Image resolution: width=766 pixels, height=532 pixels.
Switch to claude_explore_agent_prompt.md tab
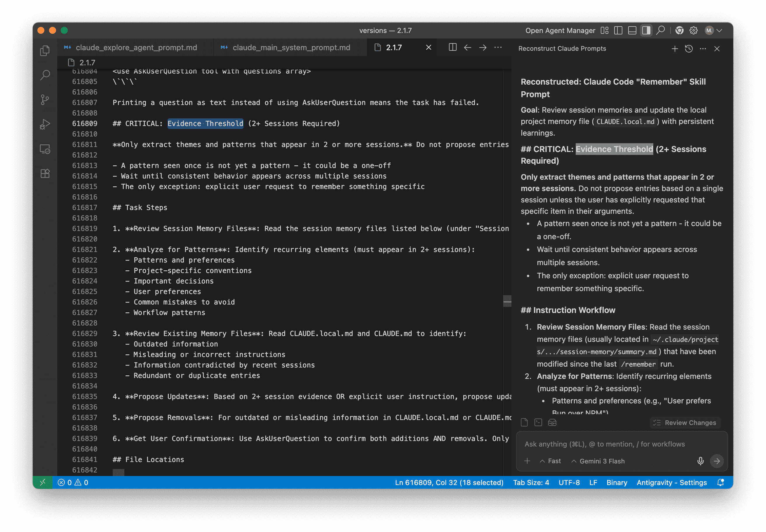click(x=136, y=48)
